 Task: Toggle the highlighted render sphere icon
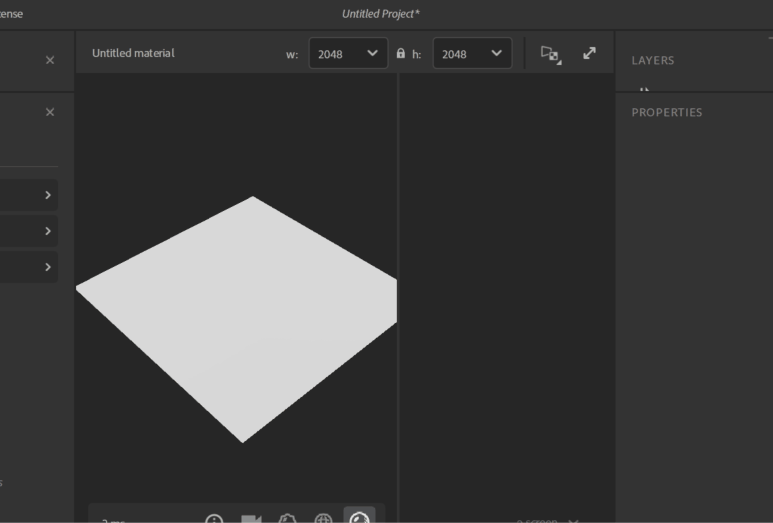359,517
